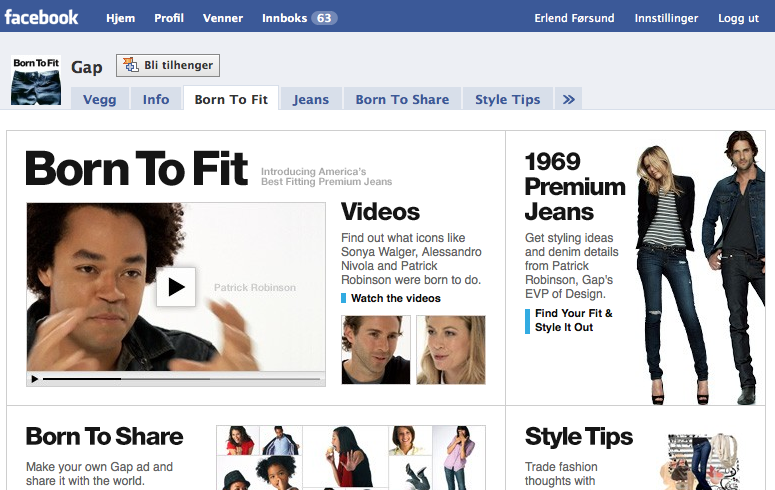Open Innboks in top navigation
775x490 pixels.
click(284, 18)
